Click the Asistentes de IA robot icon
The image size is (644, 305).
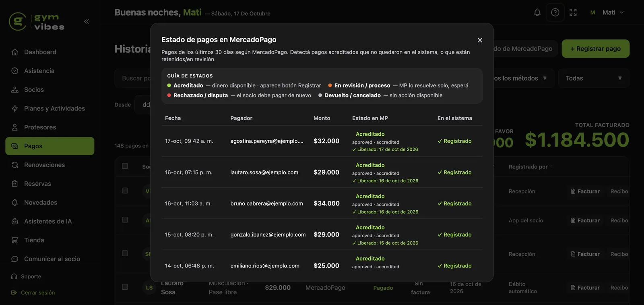pos(15,221)
